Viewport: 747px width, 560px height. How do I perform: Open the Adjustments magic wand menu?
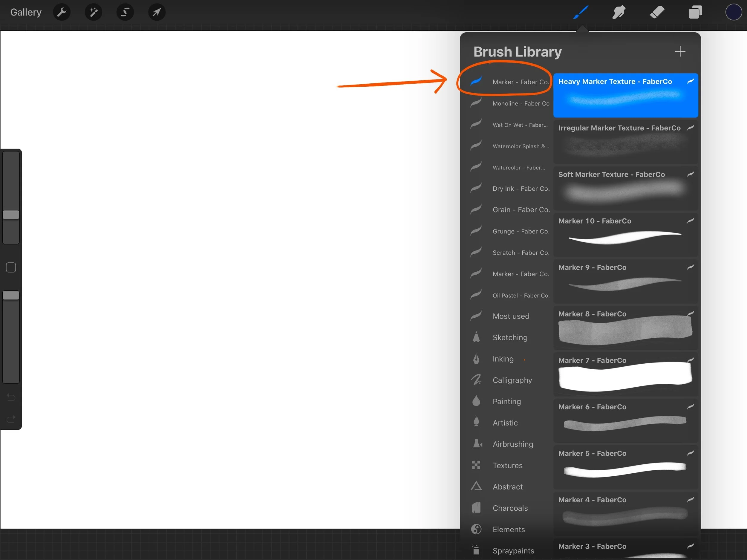pyautogui.click(x=93, y=13)
